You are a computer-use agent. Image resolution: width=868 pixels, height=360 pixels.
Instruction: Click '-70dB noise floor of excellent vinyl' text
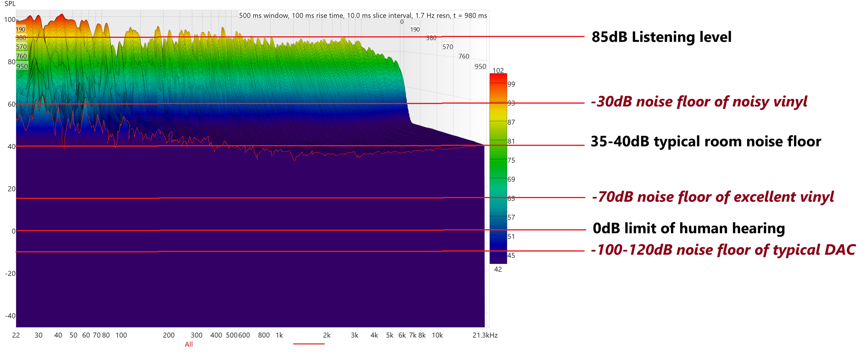pos(713,197)
